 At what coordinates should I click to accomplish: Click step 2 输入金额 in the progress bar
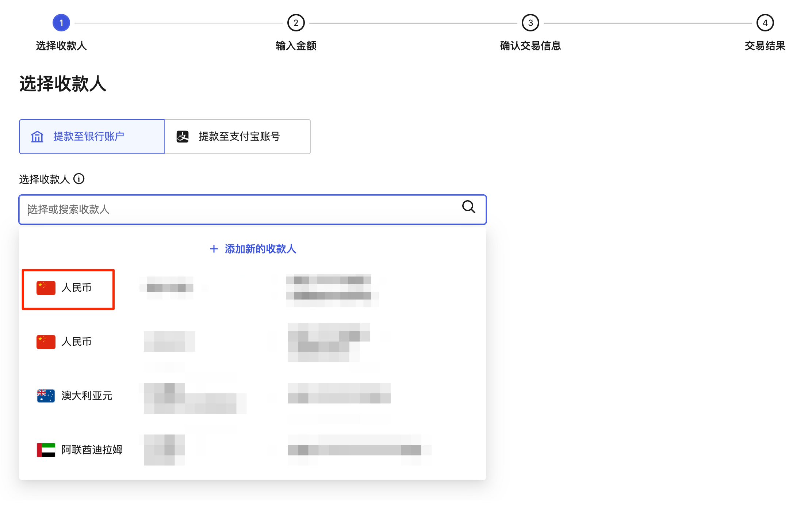click(295, 22)
